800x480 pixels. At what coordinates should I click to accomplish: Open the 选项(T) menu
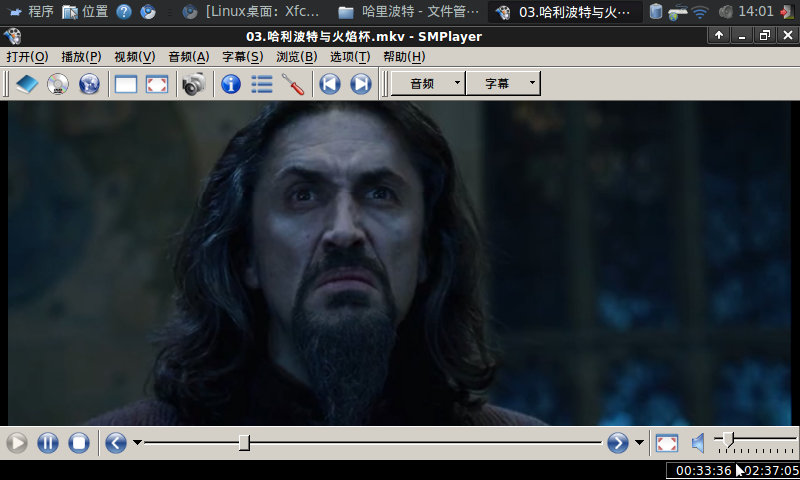(x=350, y=57)
